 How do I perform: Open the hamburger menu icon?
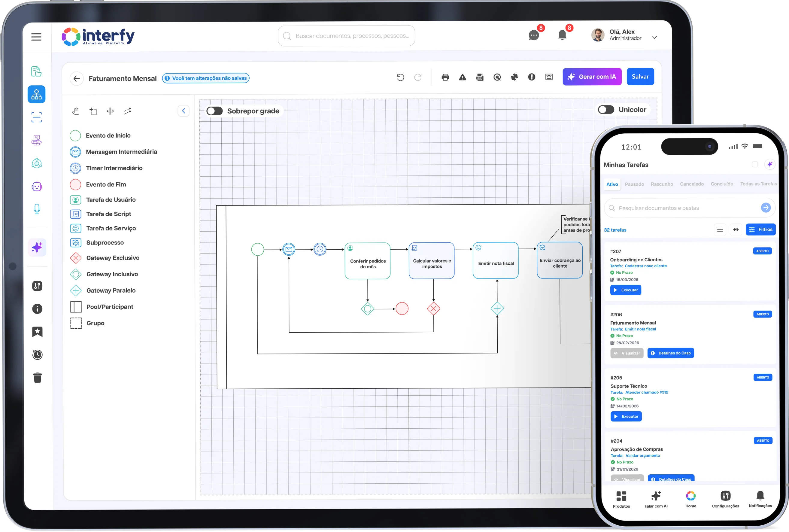pos(36,37)
